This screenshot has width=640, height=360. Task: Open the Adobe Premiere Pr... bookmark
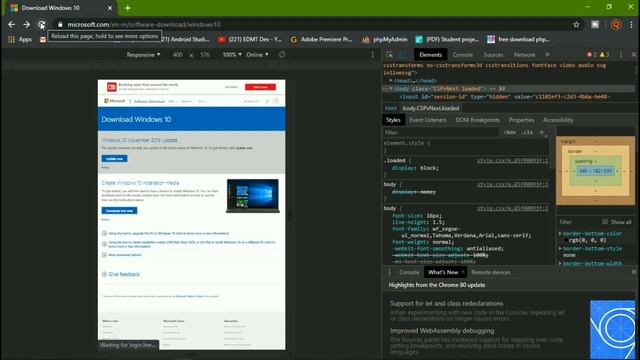pos(321,40)
